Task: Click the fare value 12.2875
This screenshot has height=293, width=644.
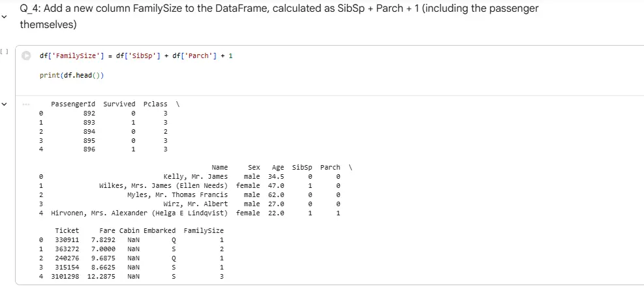Action: click(101, 277)
